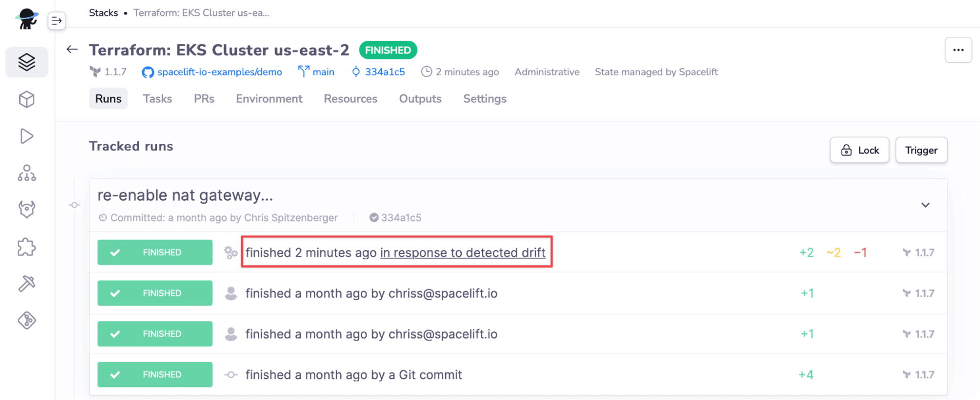The image size is (980, 400).
Task: Open the resource hierarchy tree icon in sidebar
Action: pyautogui.click(x=26, y=173)
